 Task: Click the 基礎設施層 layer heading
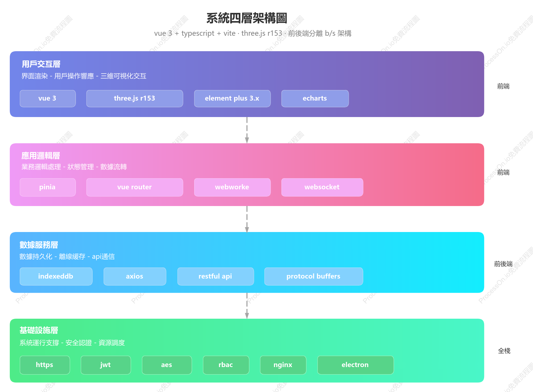click(x=39, y=330)
